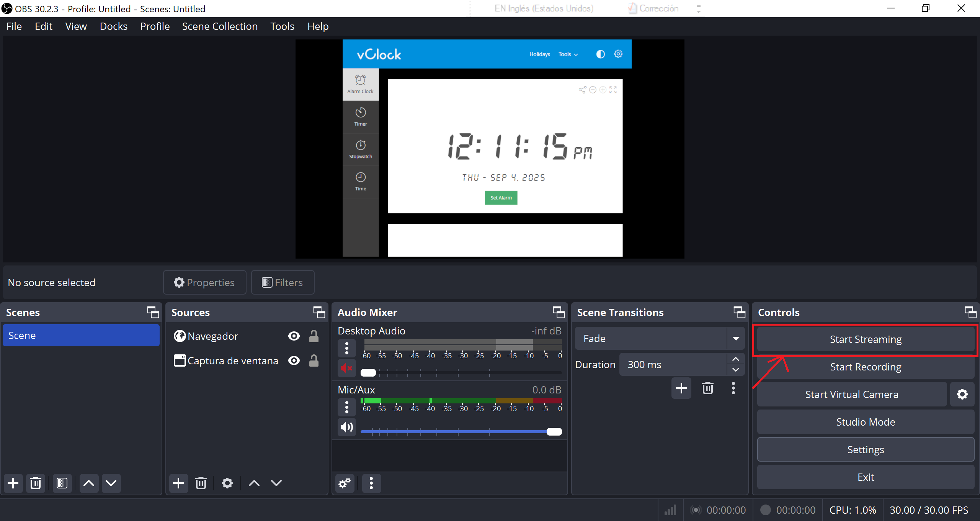The image size is (980, 521).
Task: Open Settings from Controls
Action: pos(866,449)
